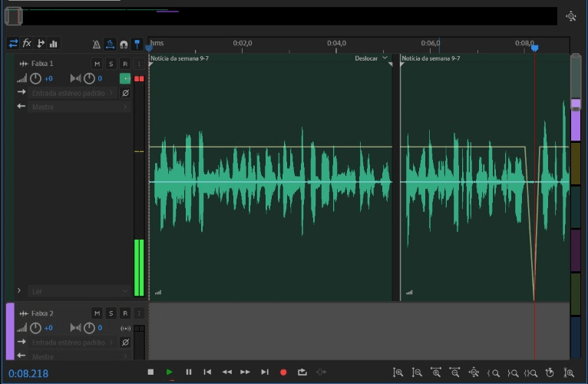Click the vertical scrollbar thumb beside the tracks

click(575, 82)
